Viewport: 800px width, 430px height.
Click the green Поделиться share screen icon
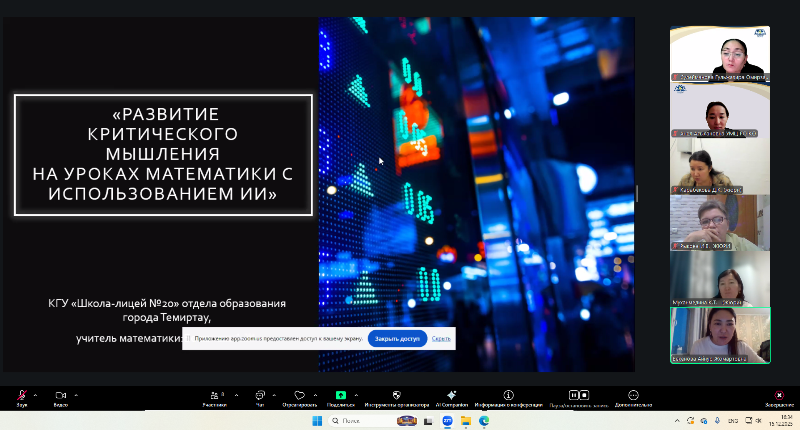click(340, 396)
